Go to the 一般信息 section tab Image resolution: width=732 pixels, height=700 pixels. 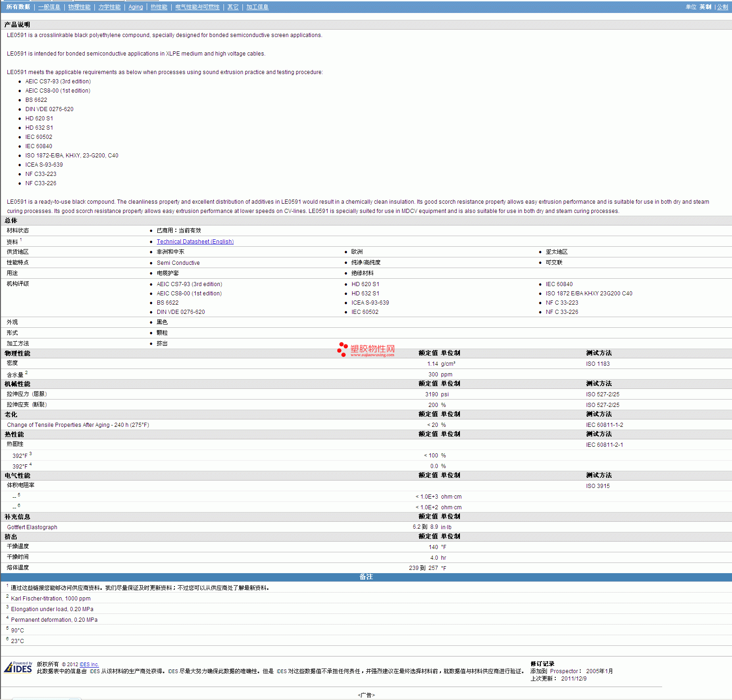(49, 7)
